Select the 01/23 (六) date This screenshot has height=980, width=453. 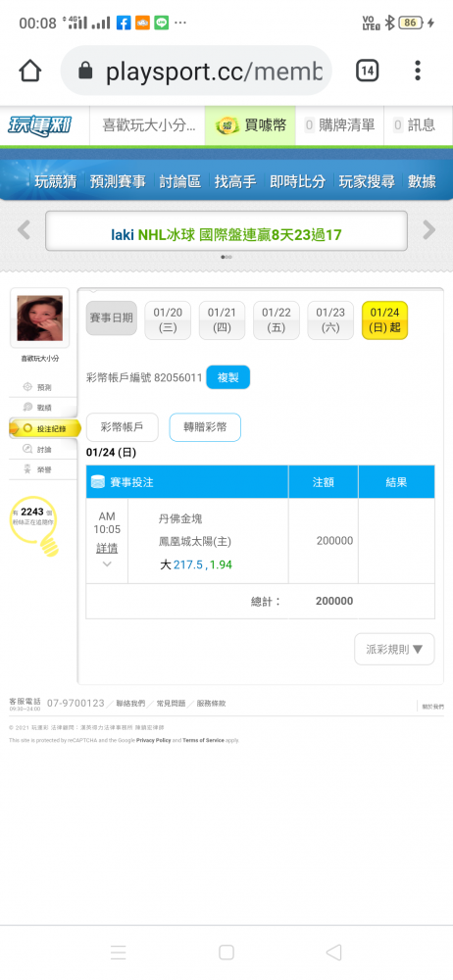coord(330,320)
